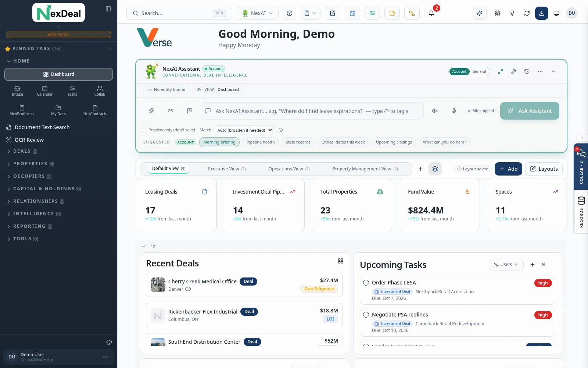Switch to Executive View tab

click(x=227, y=169)
